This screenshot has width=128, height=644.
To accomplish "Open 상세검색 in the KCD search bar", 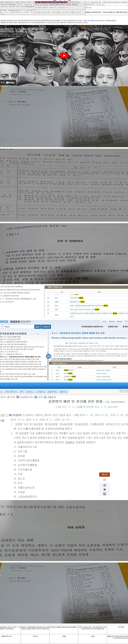I will pyautogui.click(x=46, y=326).
